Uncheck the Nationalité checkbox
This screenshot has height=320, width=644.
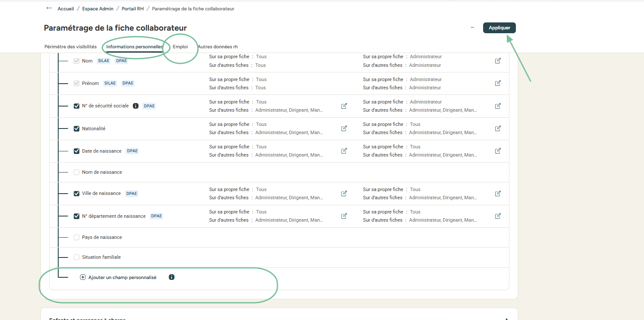coord(76,129)
